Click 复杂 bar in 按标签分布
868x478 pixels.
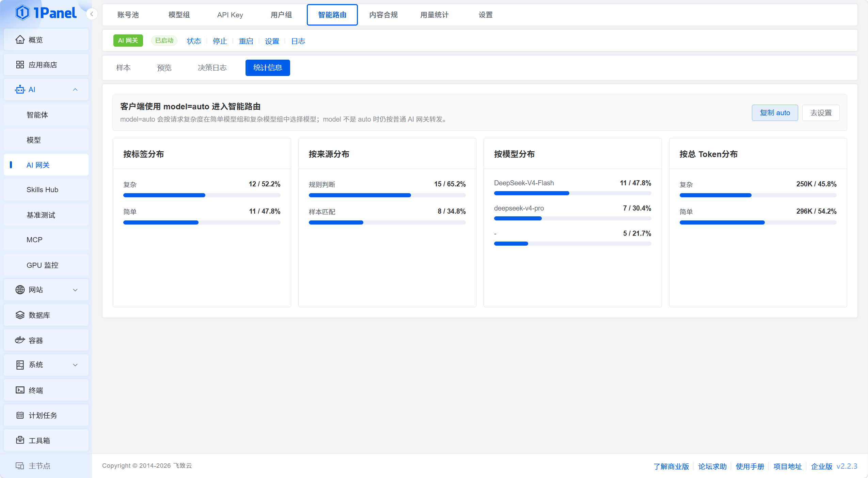(202, 195)
